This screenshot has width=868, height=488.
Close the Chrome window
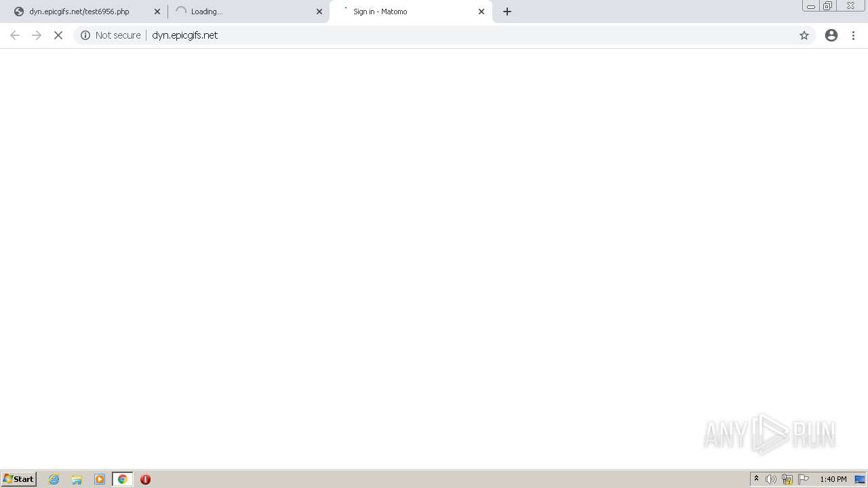tap(850, 6)
